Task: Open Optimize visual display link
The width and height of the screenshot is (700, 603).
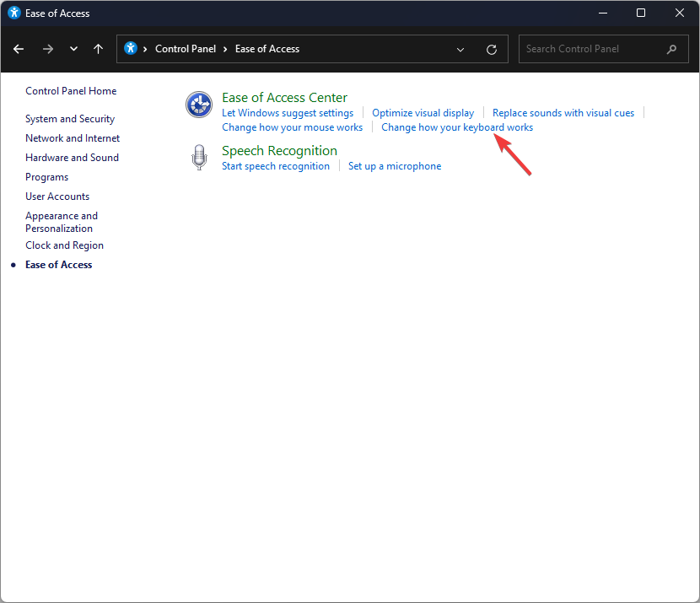Action: (423, 113)
